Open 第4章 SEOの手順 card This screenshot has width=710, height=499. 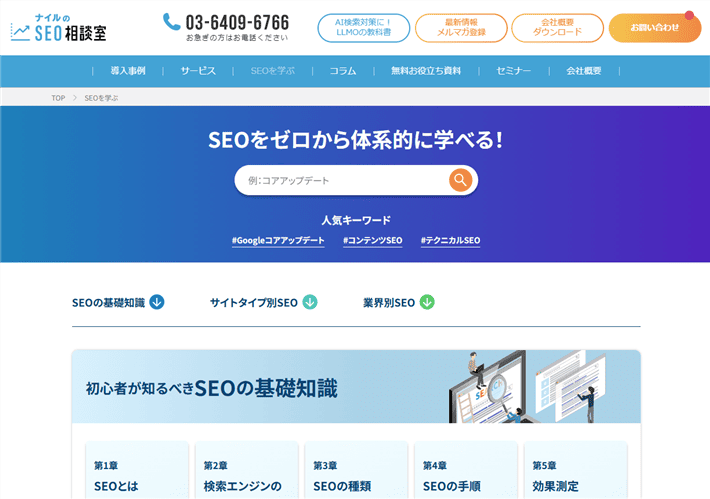tap(466, 470)
